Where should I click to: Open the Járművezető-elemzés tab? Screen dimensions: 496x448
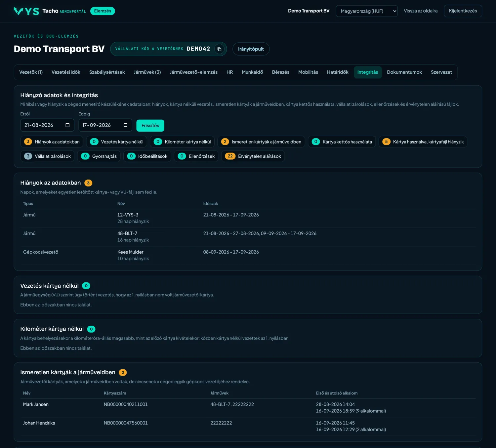click(x=194, y=72)
